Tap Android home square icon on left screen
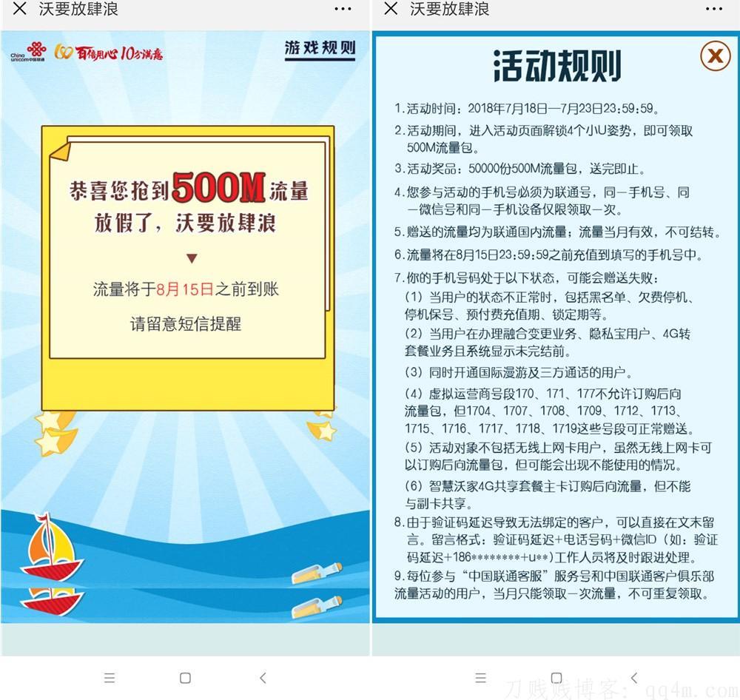 point(186,679)
